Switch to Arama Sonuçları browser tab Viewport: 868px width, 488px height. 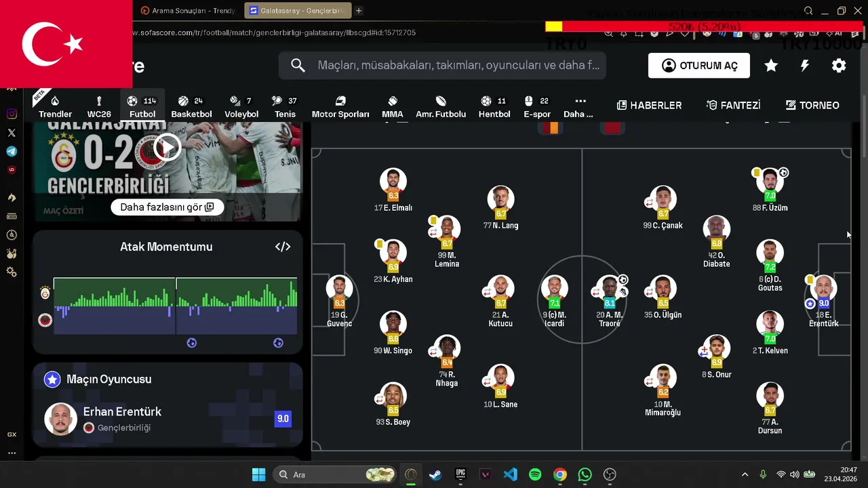point(187,11)
